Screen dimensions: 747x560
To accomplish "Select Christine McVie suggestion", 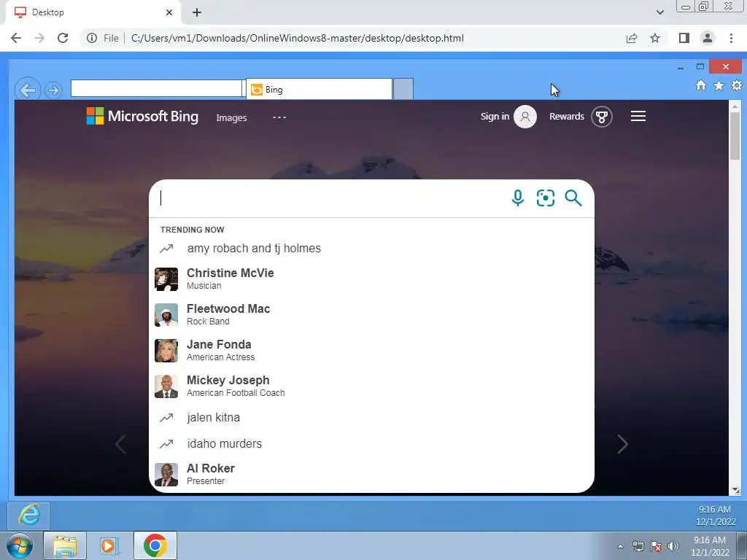I will point(371,279).
